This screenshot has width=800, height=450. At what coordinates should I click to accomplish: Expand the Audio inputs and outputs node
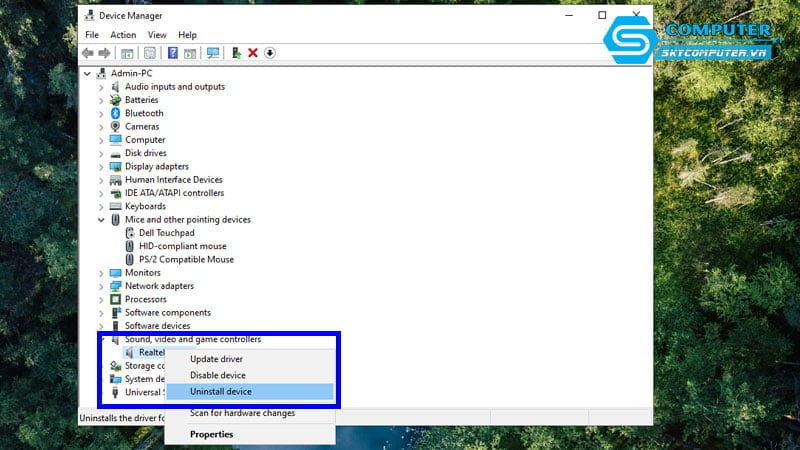point(101,87)
